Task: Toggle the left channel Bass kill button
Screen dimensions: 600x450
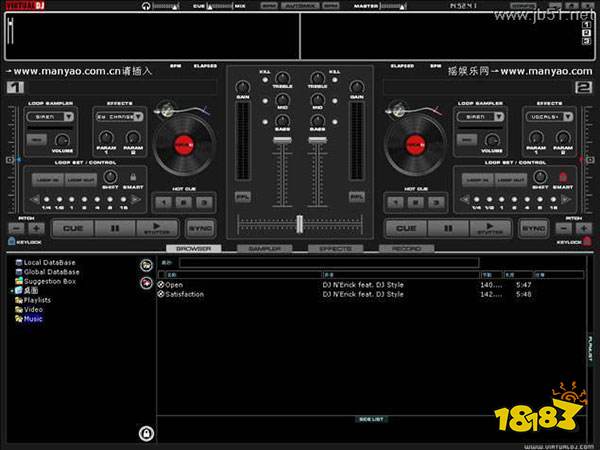Action: point(265,122)
